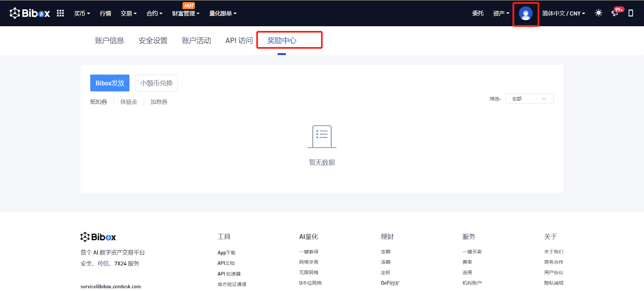Open the apps grid menu icon

coord(60,13)
